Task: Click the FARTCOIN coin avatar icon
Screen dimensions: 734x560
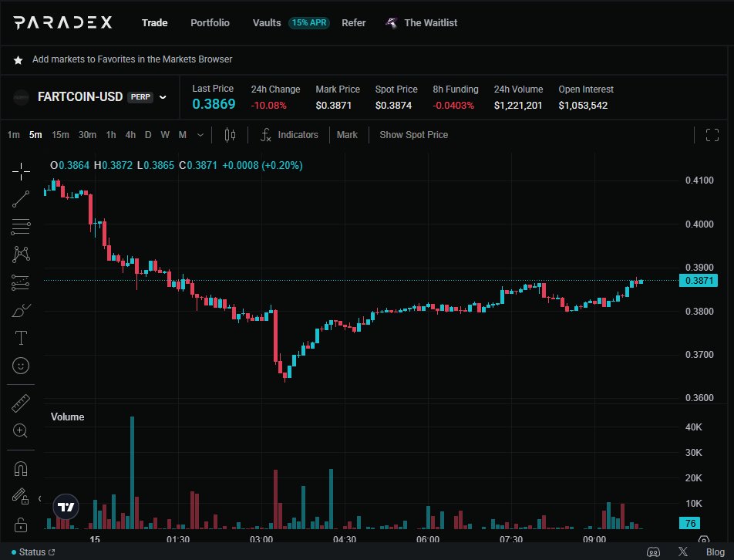Action: (x=21, y=97)
